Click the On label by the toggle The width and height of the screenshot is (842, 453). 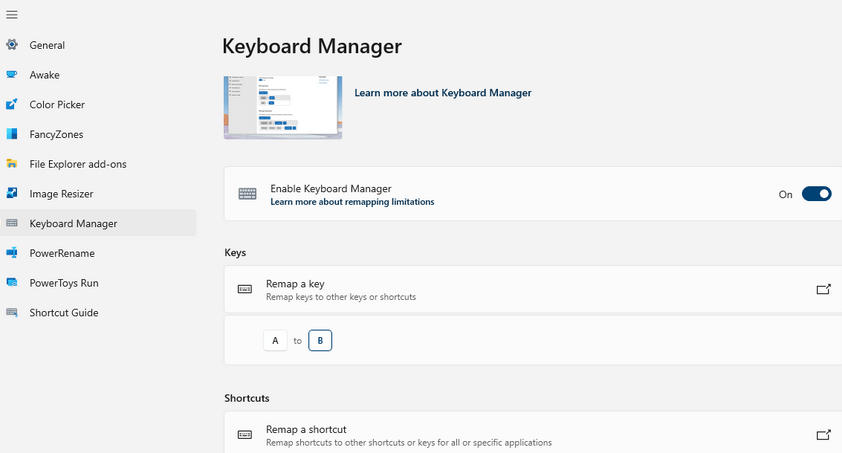[x=786, y=194]
